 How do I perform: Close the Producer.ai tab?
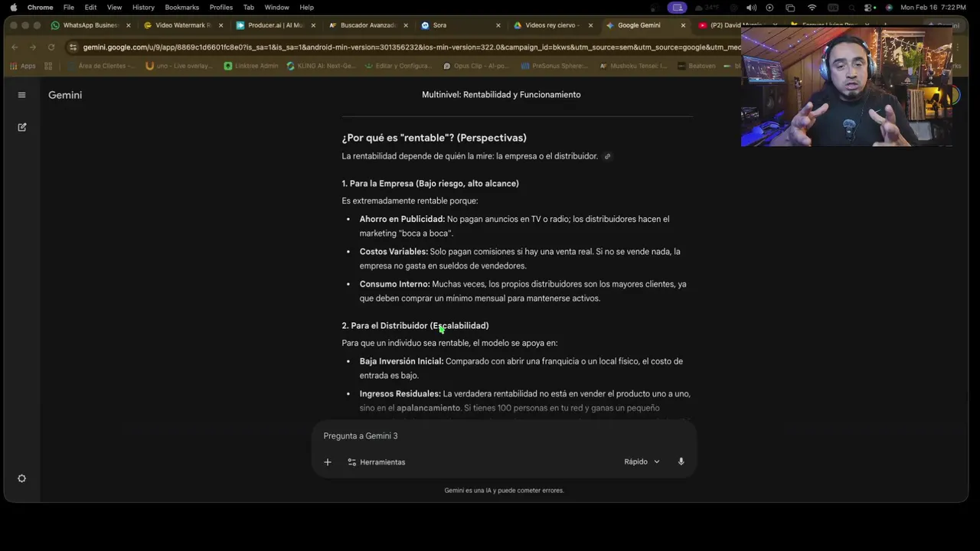coord(312,25)
